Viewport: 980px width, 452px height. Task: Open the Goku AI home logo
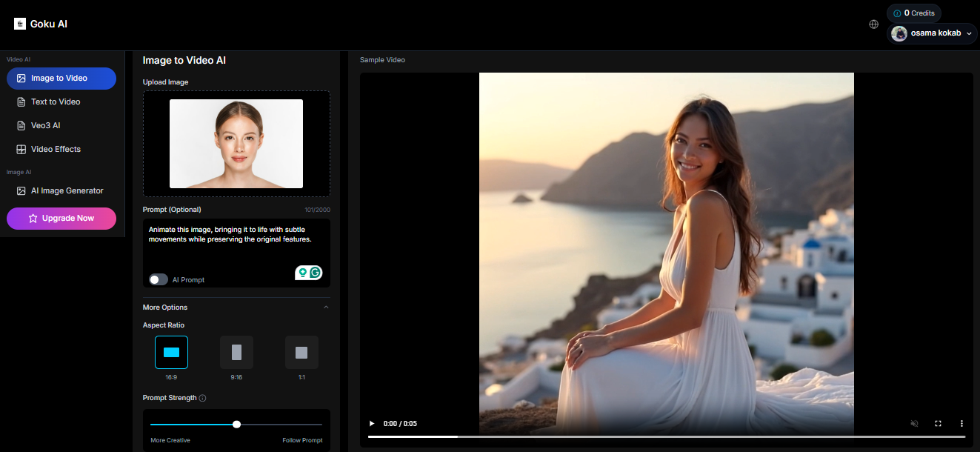(x=41, y=24)
